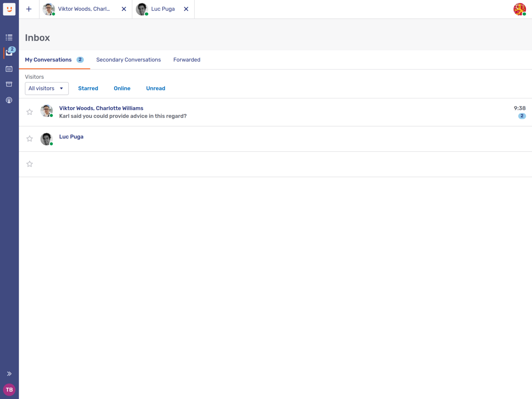Select the visitor monitoring icon in the sidebar

[x=9, y=100]
